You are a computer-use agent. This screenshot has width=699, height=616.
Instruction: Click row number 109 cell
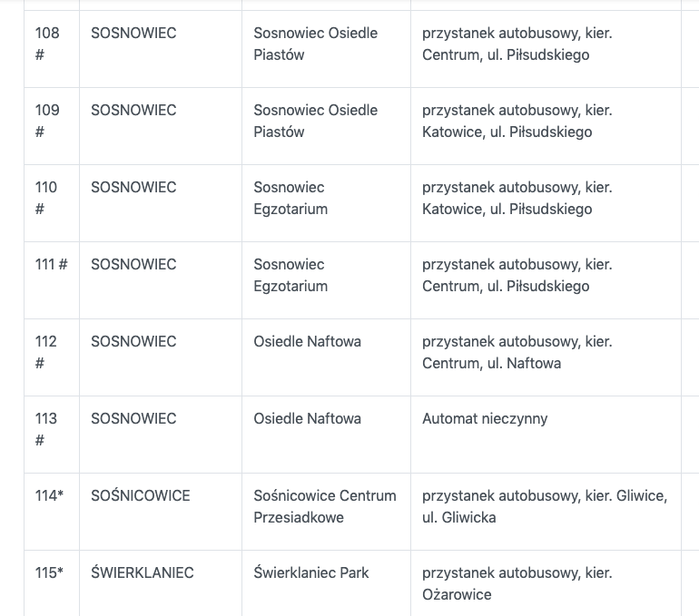tap(47, 121)
